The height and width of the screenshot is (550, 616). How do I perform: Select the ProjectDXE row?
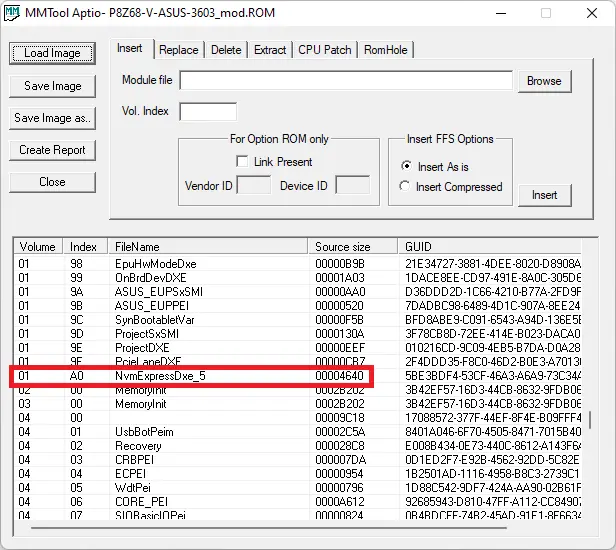pos(298,348)
